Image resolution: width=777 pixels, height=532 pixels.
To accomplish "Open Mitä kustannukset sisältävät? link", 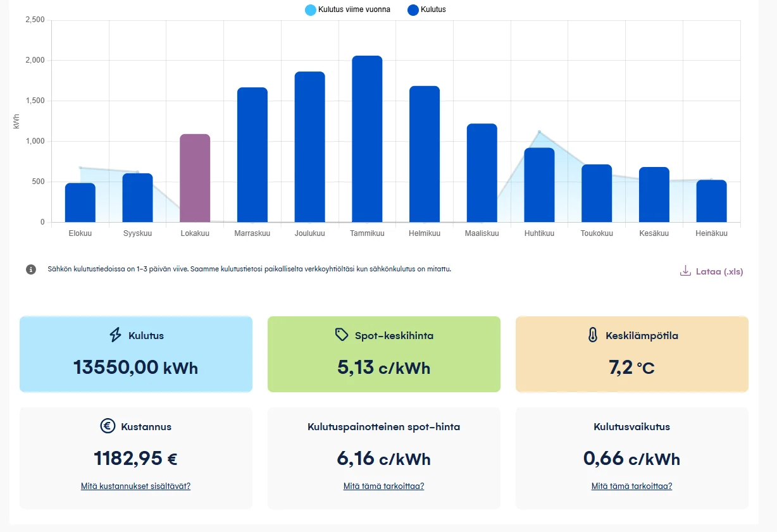I will pos(135,486).
